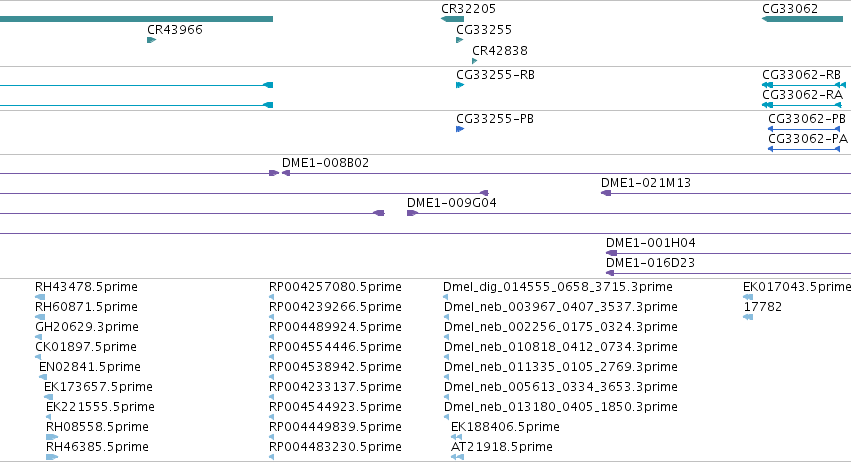Click Dmel_neb_002256_0175_0324.3prime label
This screenshot has height=462, width=851.
click(561, 327)
